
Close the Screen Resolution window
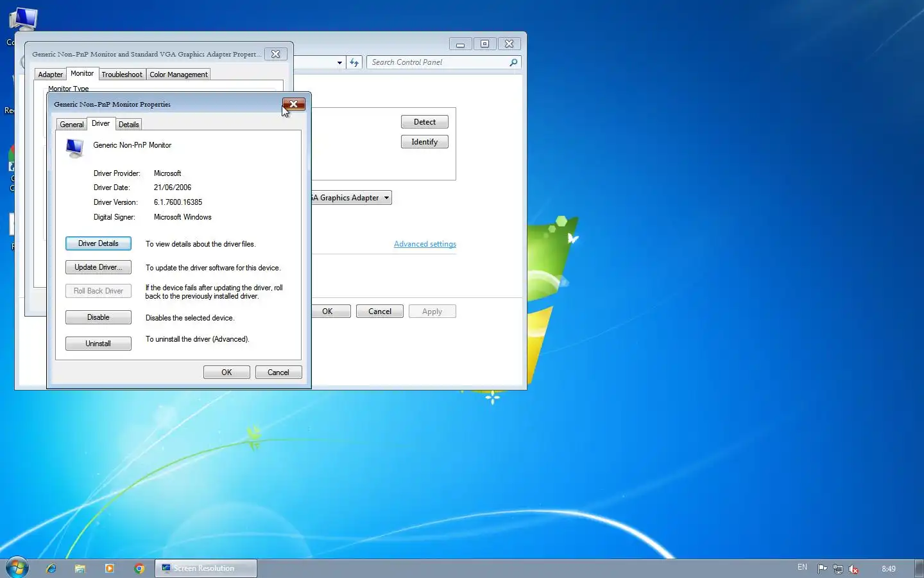[x=509, y=44]
